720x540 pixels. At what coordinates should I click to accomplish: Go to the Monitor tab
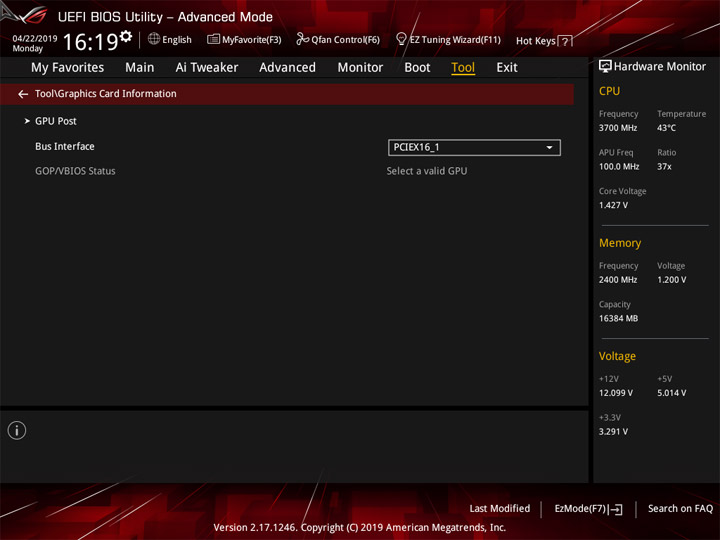pyautogui.click(x=360, y=68)
